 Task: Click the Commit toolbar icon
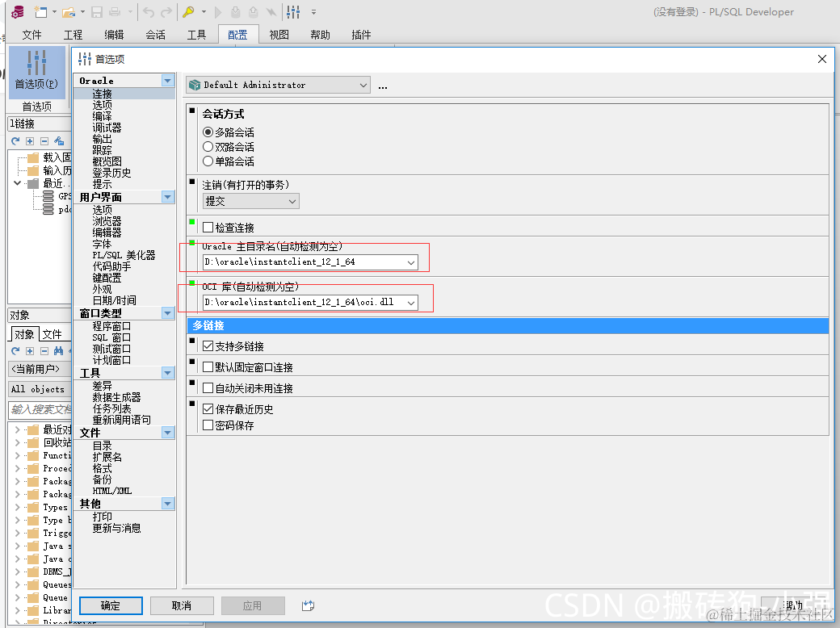point(236,11)
